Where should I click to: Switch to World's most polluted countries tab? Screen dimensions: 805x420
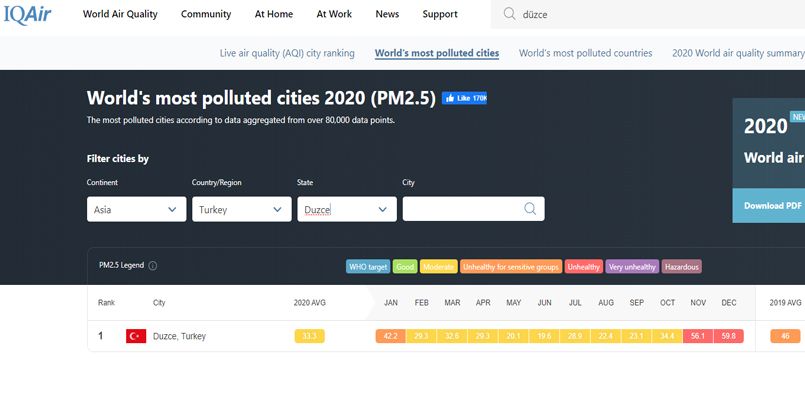pyautogui.click(x=585, y=53)
